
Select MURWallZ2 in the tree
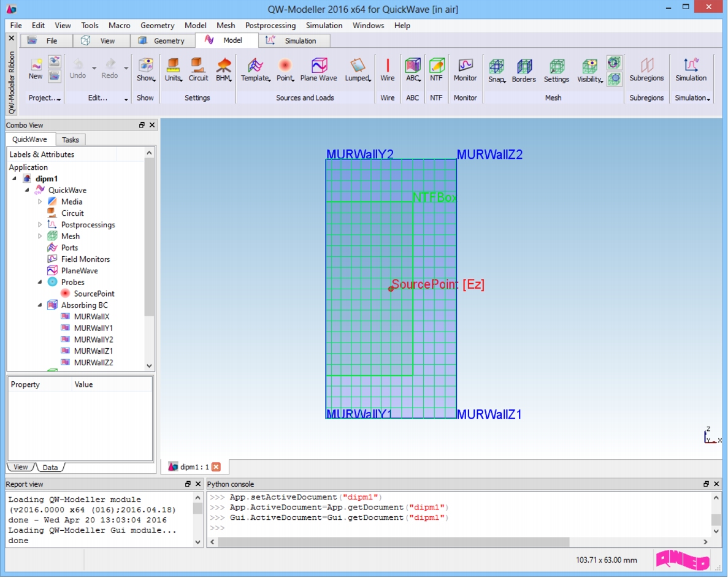coord(93,363)
